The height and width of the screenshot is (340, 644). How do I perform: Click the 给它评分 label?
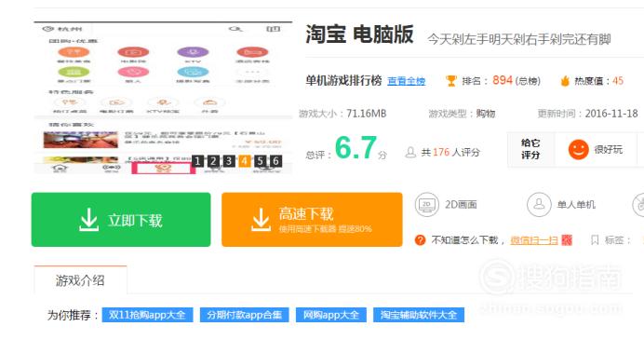(x=530, y=149)
